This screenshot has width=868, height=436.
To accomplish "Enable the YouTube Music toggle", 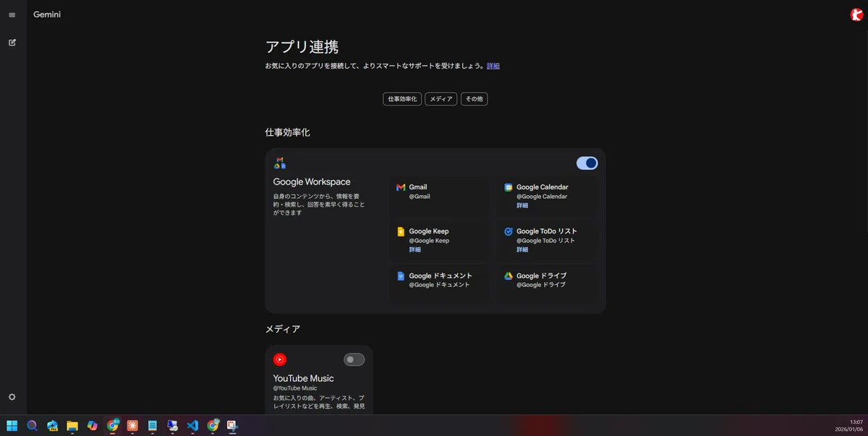I will (354, 359).
